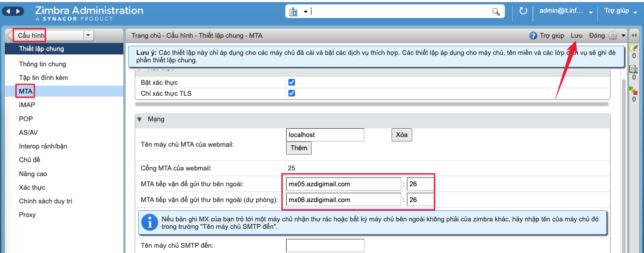Select IMAP in the left sidebar

[27, 105]
